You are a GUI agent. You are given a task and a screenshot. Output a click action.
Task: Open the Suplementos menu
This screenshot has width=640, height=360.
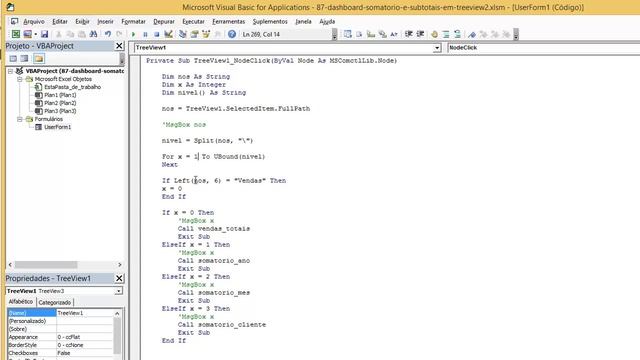[270, 21]
